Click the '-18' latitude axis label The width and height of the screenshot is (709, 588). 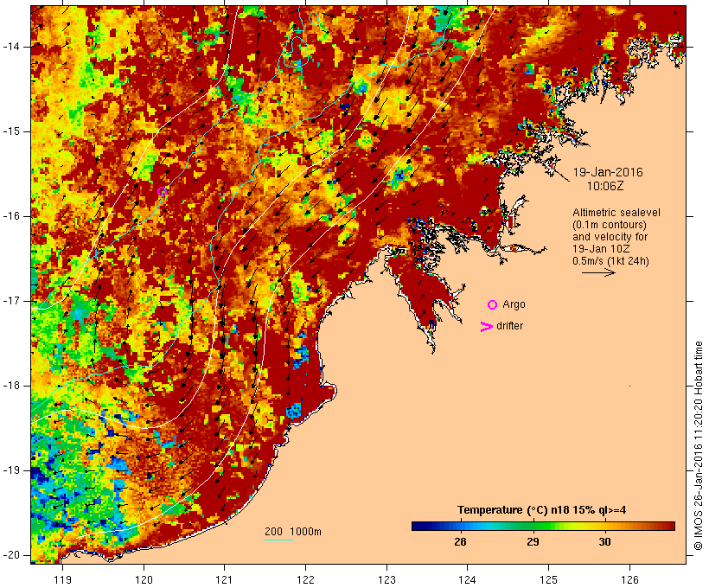coord(11,386)
